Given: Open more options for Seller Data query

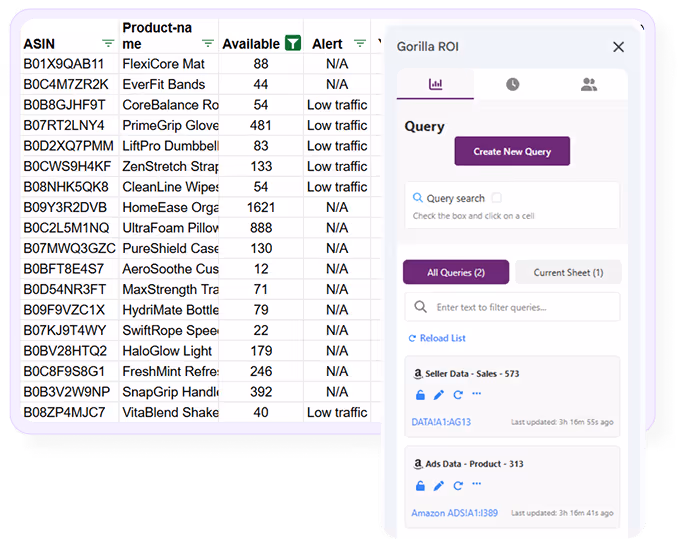Looking at the screenshot, I should 477,394.
